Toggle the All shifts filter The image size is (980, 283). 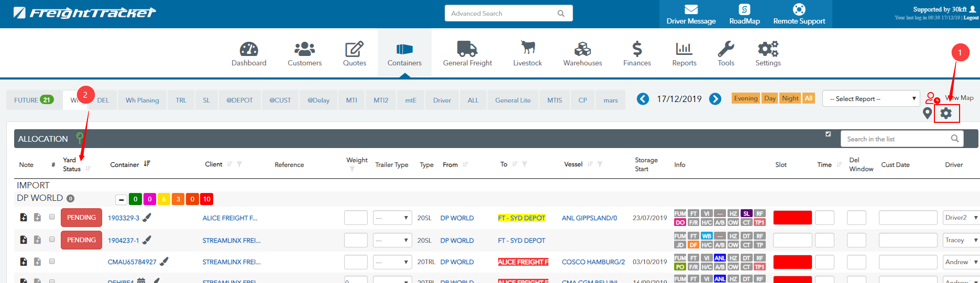click(809, 98)
